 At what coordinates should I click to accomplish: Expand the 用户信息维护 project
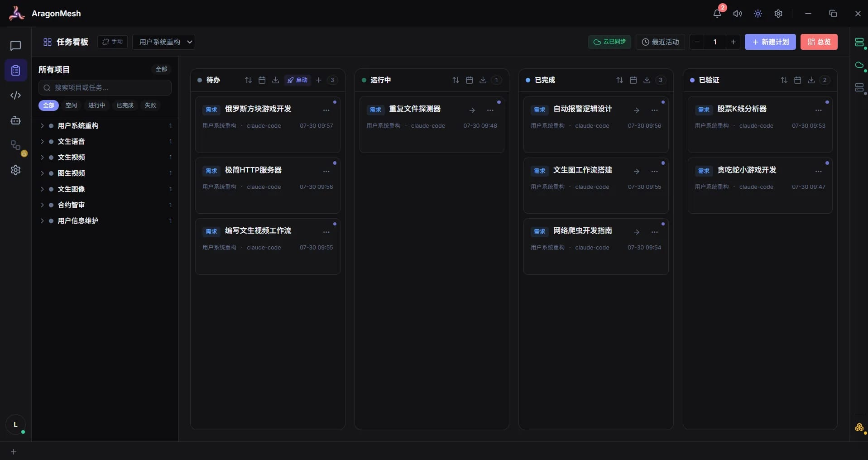coord(42,220)
